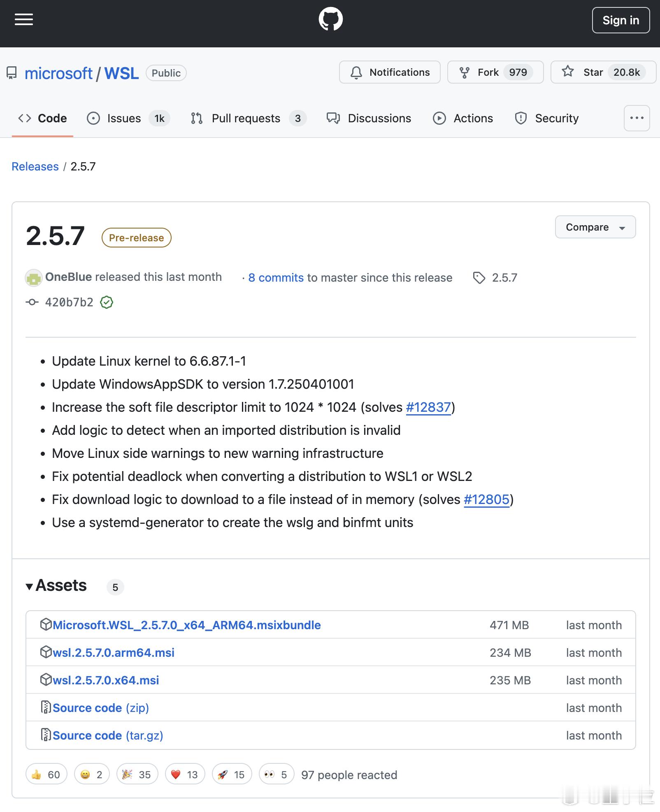Open the Issues tab
The image size is (660, 812).
point(128,119)
